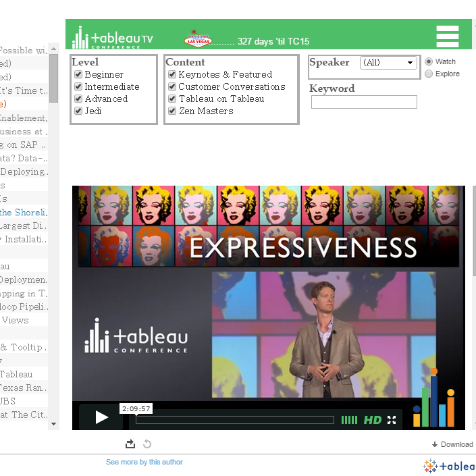Adjust the video volume bars
The image size is (476, 476).
(349, 420)
